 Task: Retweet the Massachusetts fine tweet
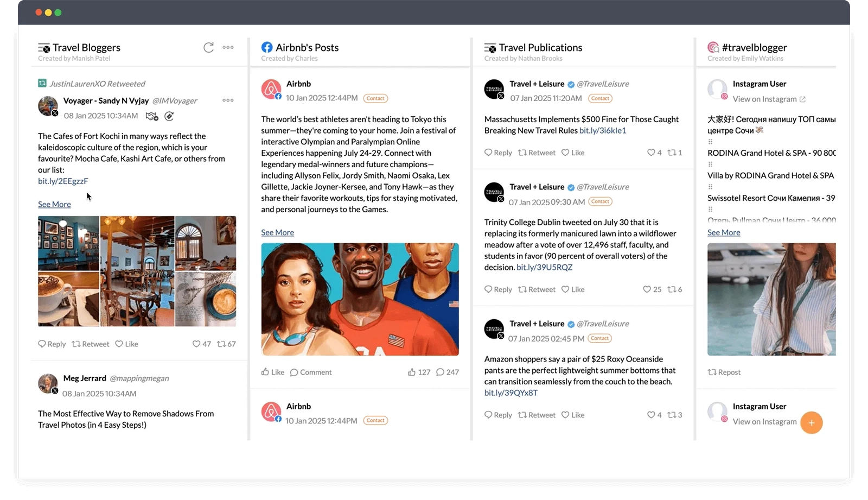click(537, 153)
